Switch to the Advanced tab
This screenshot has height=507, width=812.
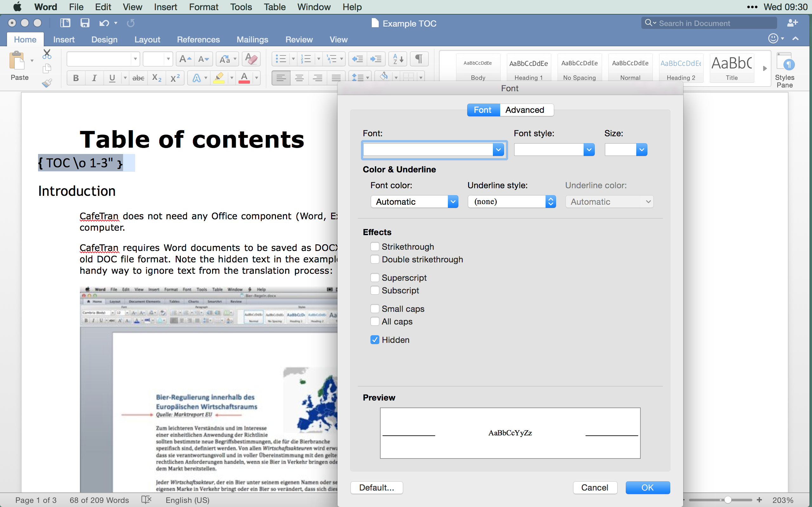(x=524, y=110)
